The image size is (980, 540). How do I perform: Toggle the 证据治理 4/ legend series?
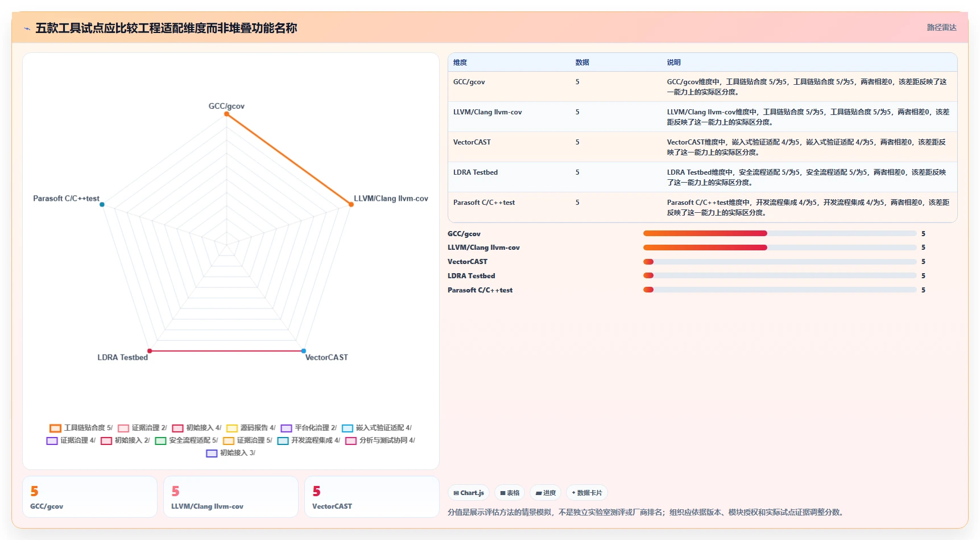[x=71, y=440]
